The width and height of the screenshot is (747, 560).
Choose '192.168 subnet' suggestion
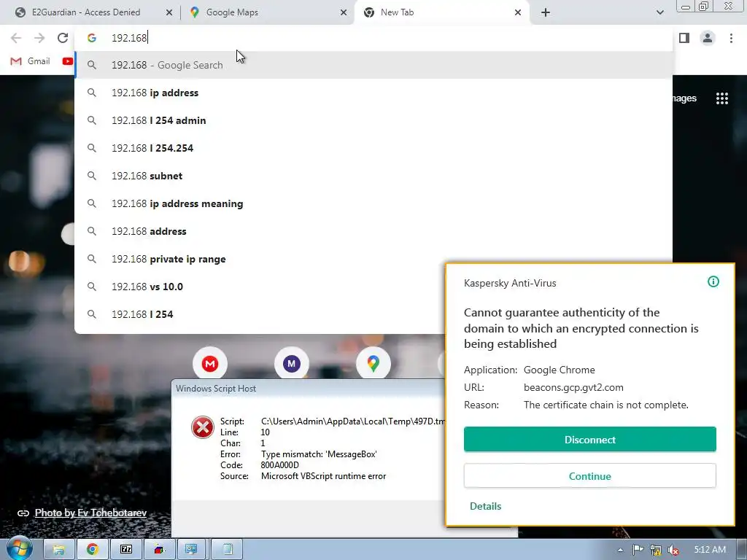373,176
